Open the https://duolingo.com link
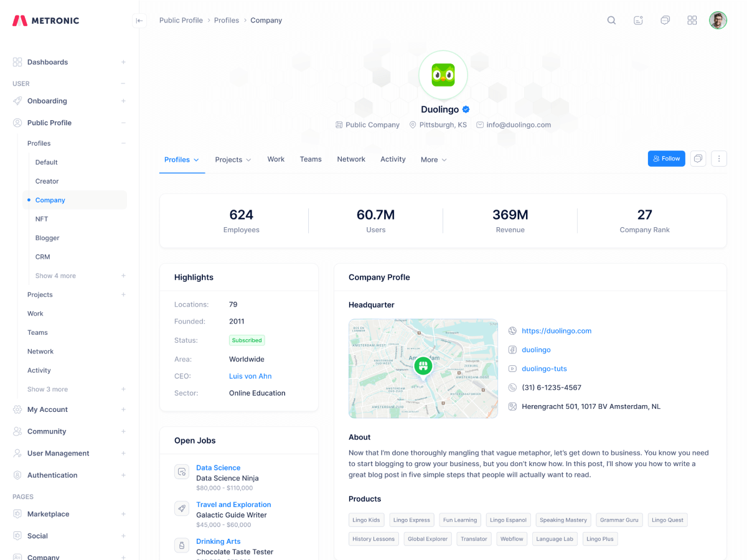The height and width of the screenshot is (560, 747). point(557,330)
